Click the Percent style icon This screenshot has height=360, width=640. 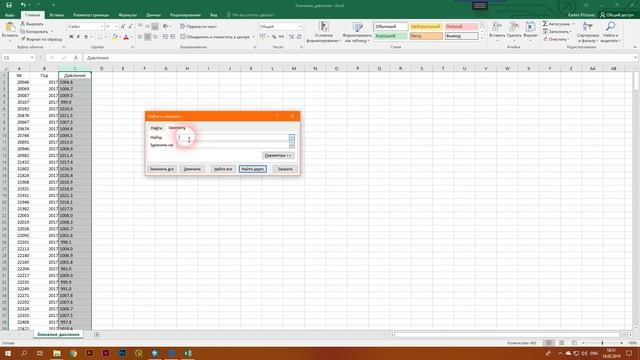point(274,37)
